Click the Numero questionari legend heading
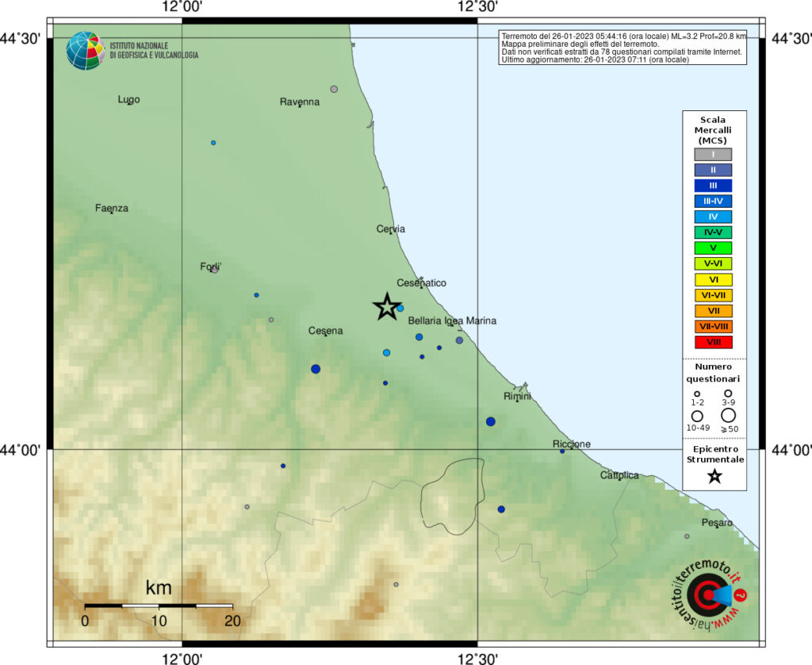 coord(713,373)
